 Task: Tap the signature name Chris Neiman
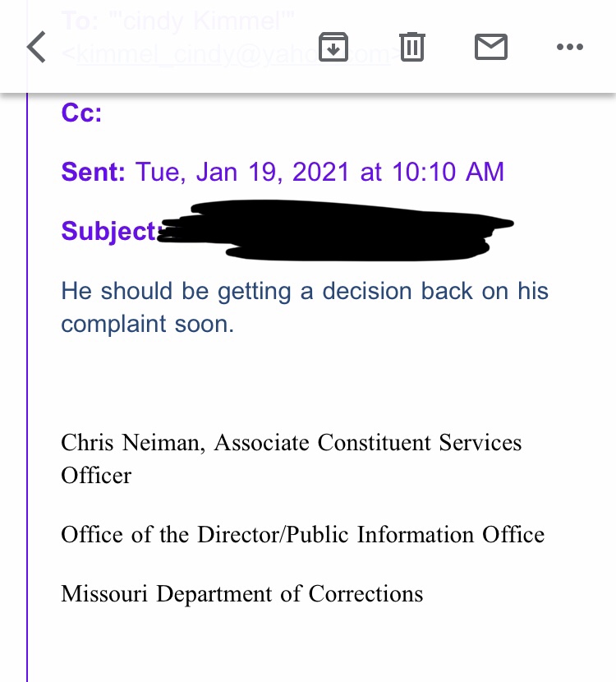pyautogui.click(x=133, y=443)
